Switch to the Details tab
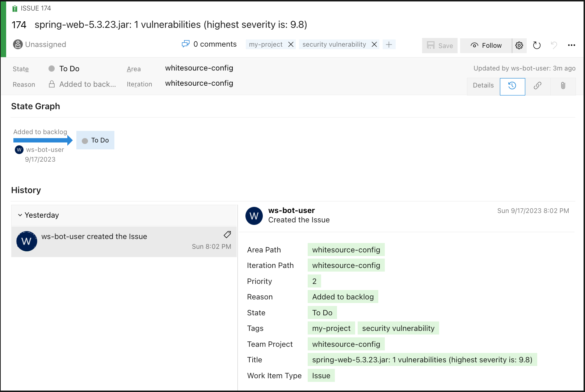Screen dimensions: 585x392 click(483, 86)
